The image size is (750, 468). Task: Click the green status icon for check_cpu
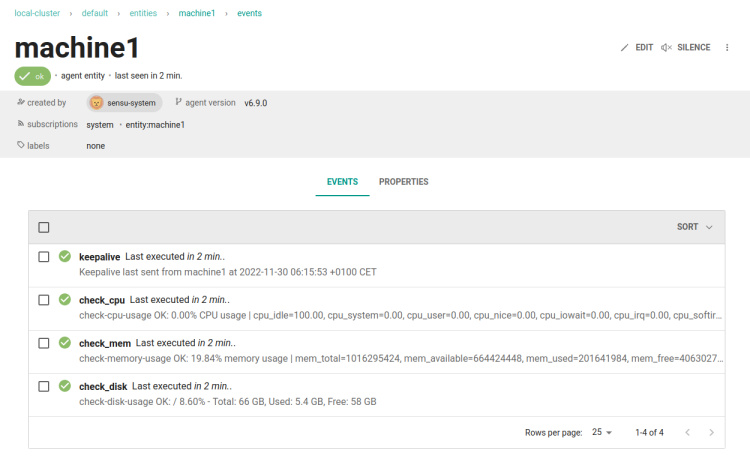[x=65, y=299]
